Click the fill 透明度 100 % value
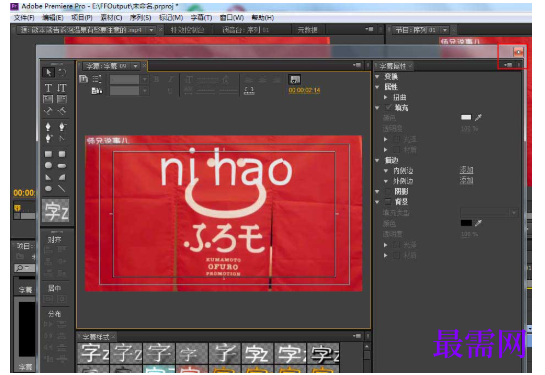The image size is (545, 375). pos(469,129)
